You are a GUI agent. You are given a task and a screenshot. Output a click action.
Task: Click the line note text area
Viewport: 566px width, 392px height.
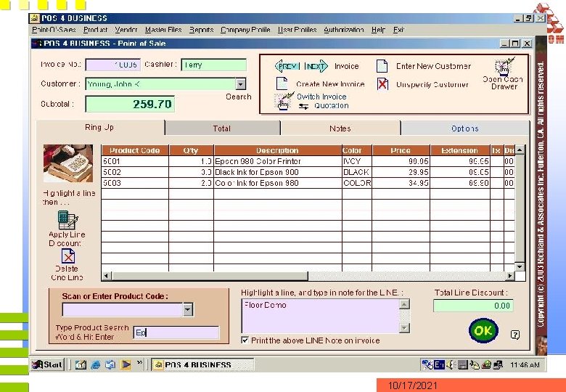tap(321, 317)
